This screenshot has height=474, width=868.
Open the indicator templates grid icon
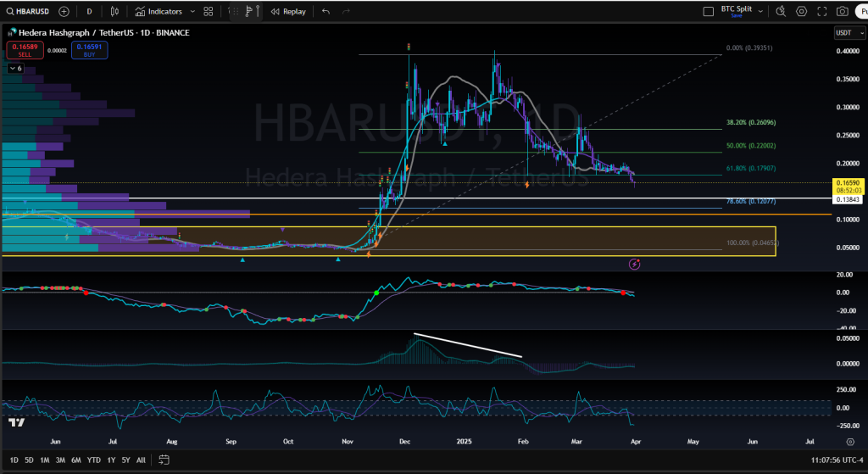tap(209, 11)
